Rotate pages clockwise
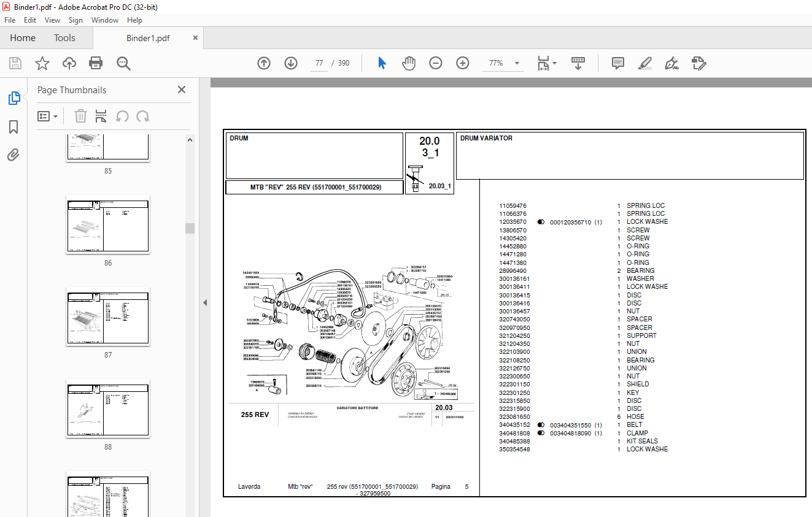This screenshot has height=517, width=812. coord(143,116)
